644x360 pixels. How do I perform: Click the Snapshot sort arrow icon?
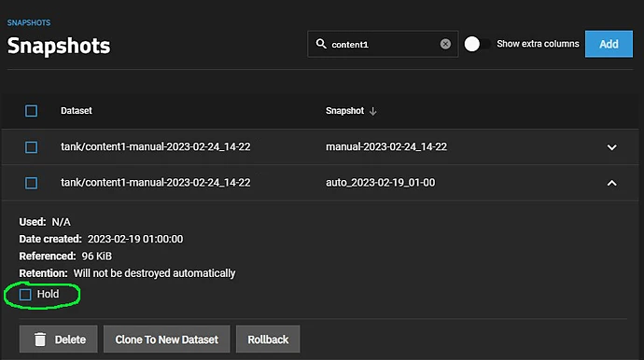pos(373,111)
